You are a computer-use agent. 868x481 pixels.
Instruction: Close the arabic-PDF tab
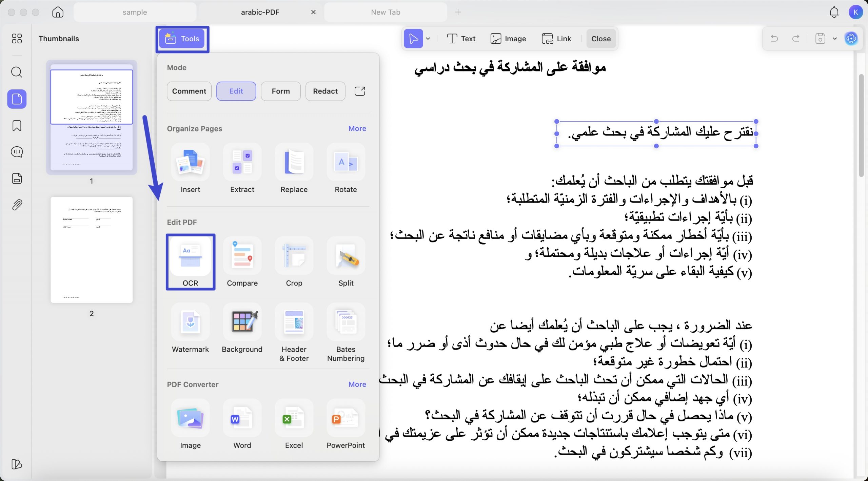coord(313,12)
